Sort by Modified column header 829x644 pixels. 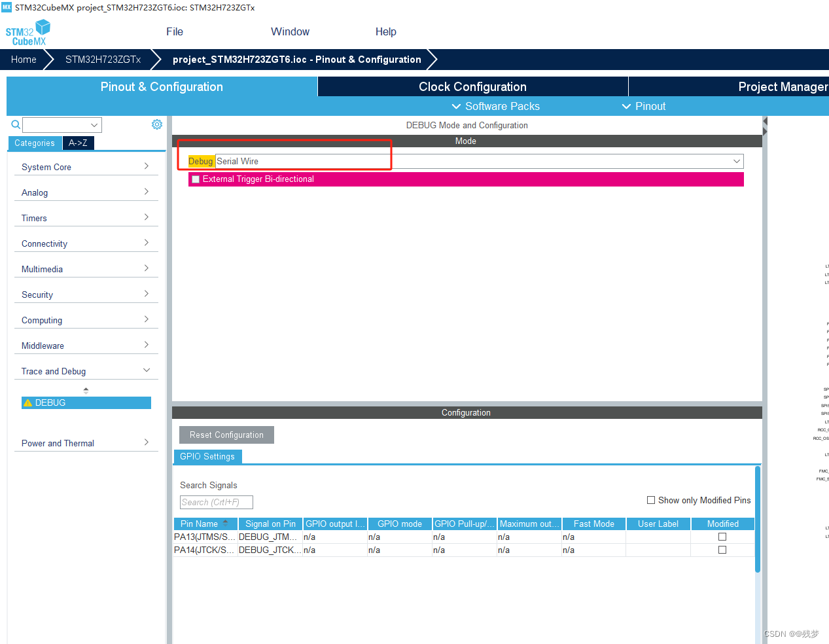pyautogui.click(x=723, y=524)
